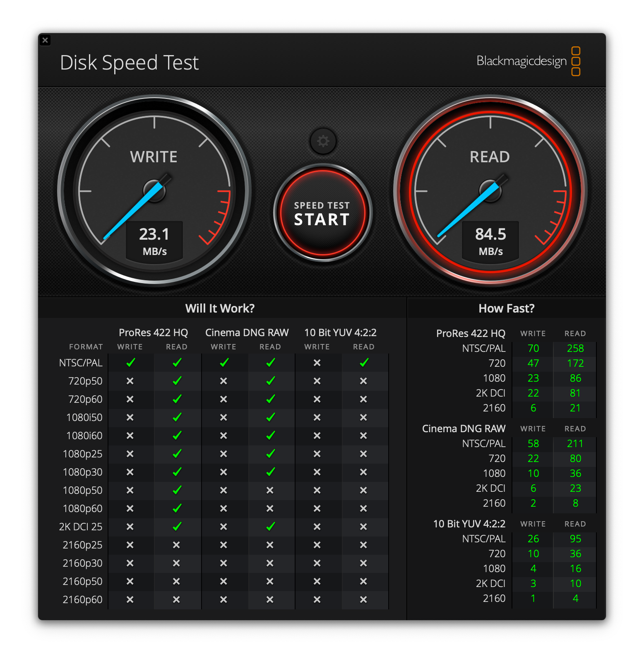This screenshot has width=644, height=664.
Task: Click the WRITE gauge label
Action: click(x=154, y=157)
